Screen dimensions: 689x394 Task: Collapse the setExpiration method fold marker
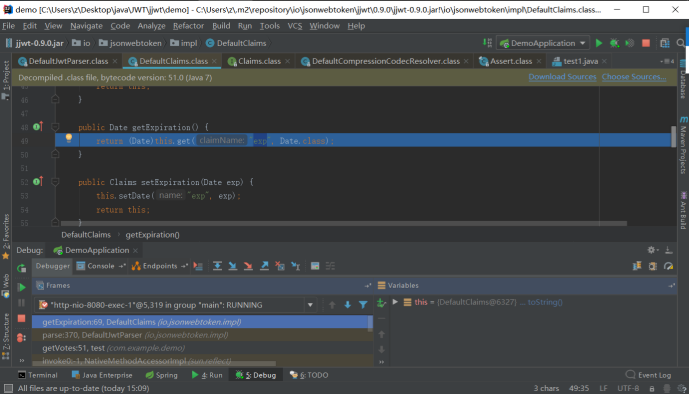(55, 182)
